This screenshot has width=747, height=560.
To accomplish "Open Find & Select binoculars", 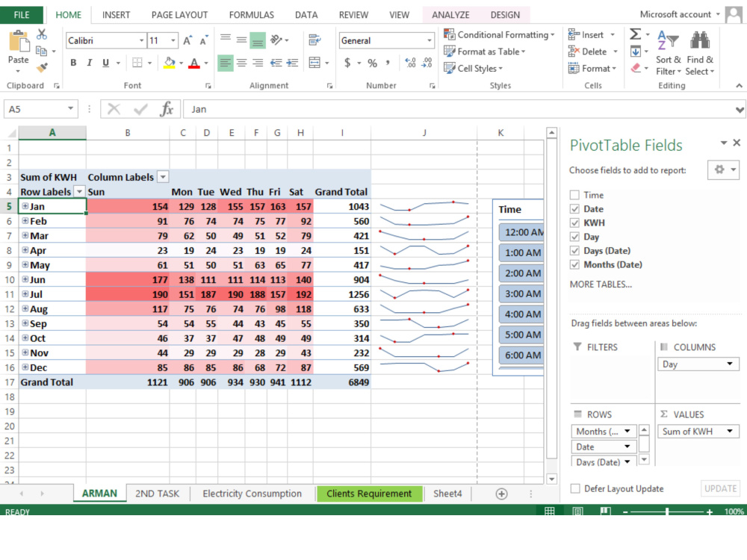I will pos(700,52).
